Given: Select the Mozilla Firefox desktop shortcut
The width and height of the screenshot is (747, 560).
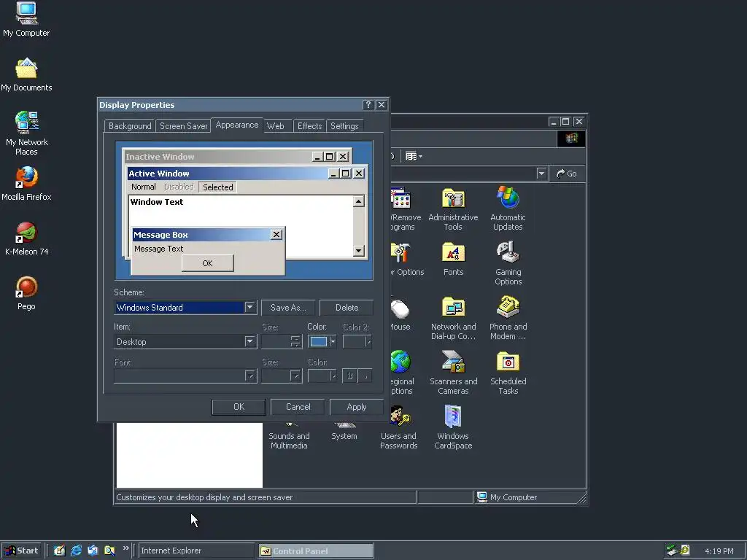Looking at the screenshot, I should (x=26, y=184).
